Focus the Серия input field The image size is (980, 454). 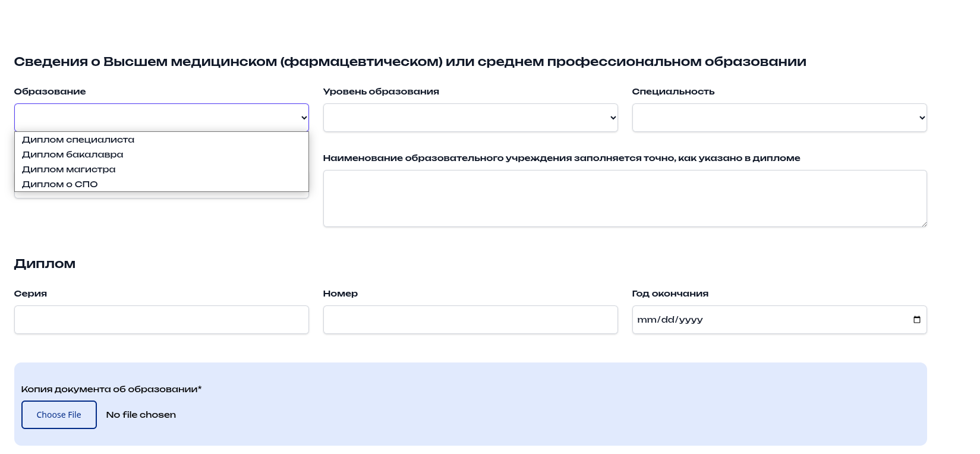pyautogui.click(x=161, y=320)
